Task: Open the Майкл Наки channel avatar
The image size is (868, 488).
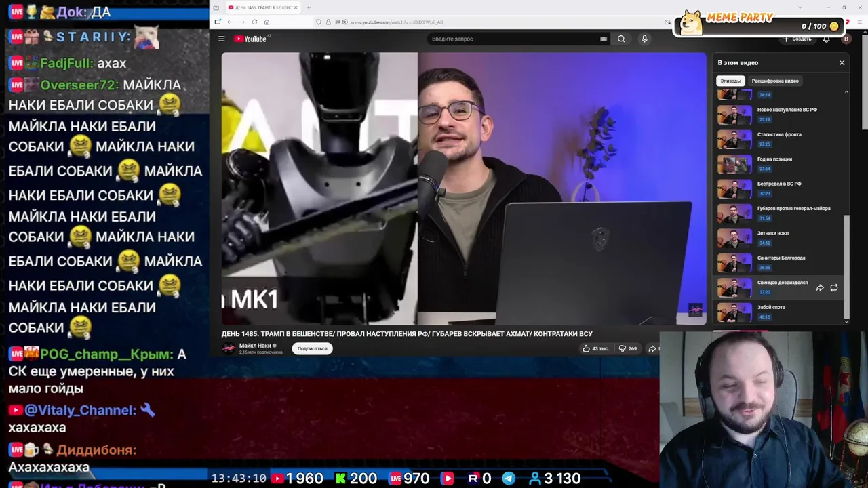Action: (229, 348)
